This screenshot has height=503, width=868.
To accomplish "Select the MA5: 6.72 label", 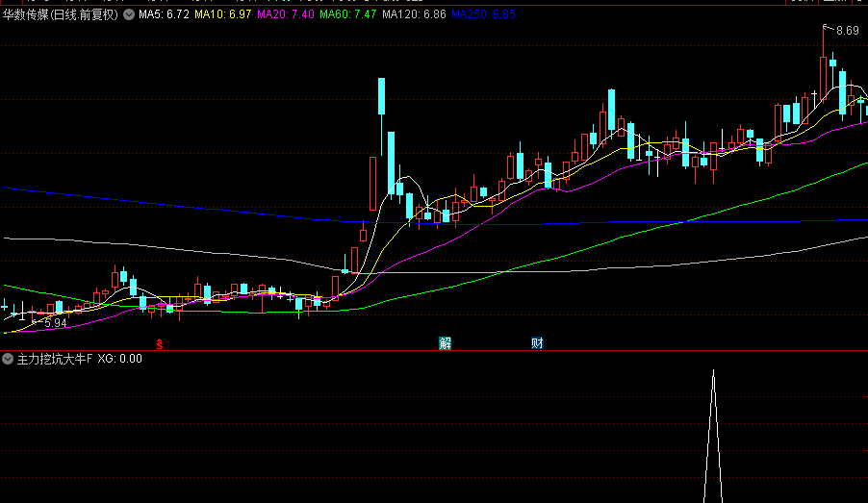I will point(164,14).
